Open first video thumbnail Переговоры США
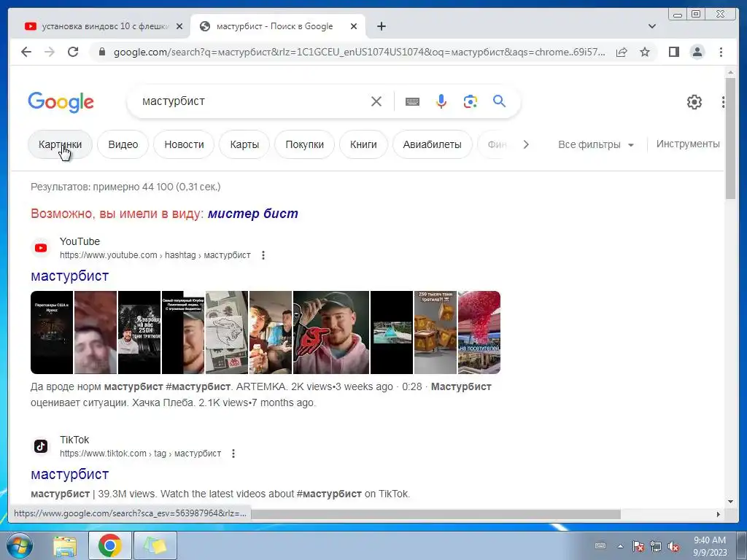 point(52,332)
